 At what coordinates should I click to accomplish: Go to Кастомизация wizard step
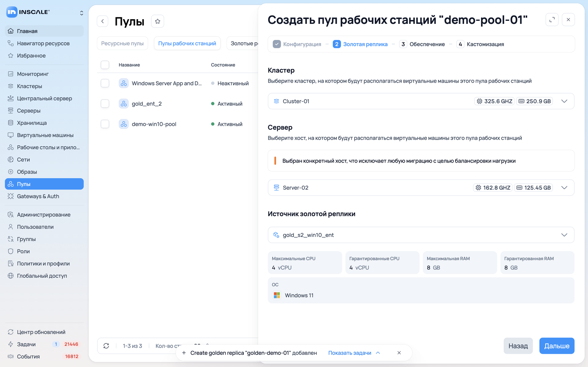(x=480, y=44)
